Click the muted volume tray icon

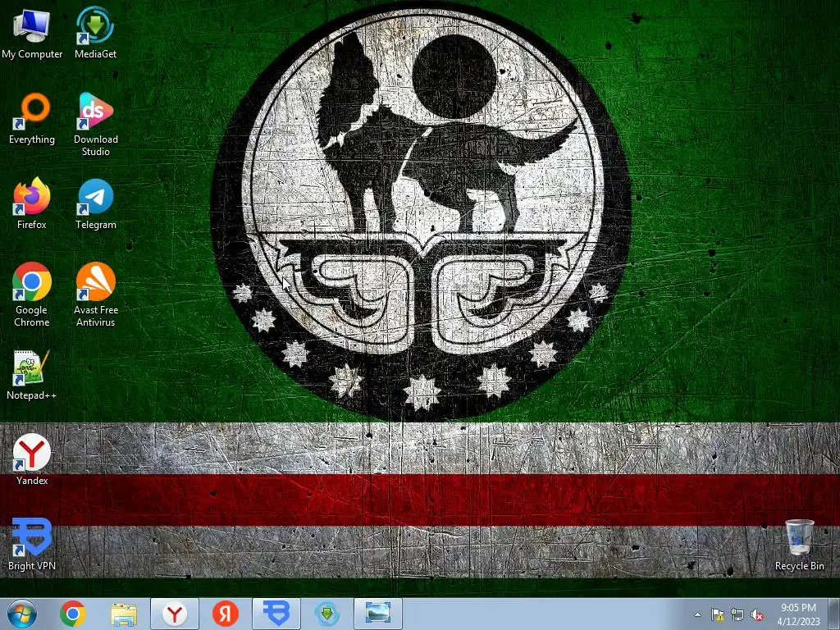coord(757,615)
